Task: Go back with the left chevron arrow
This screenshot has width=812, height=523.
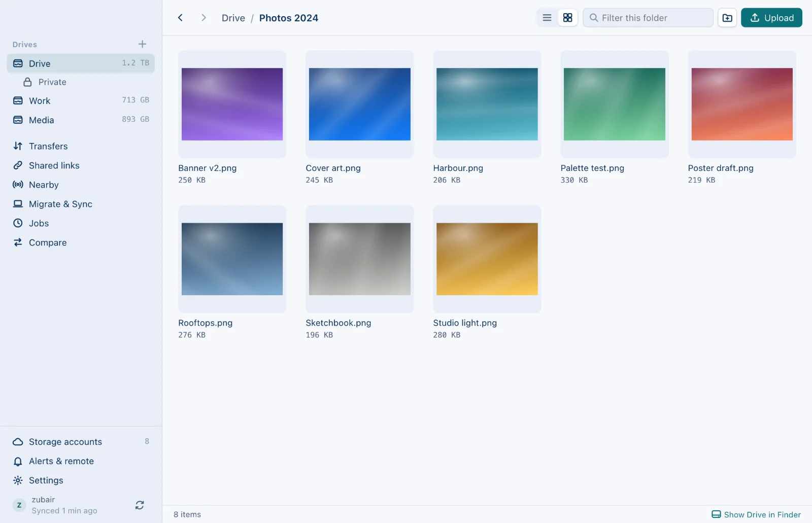Action: pos(180,18)
